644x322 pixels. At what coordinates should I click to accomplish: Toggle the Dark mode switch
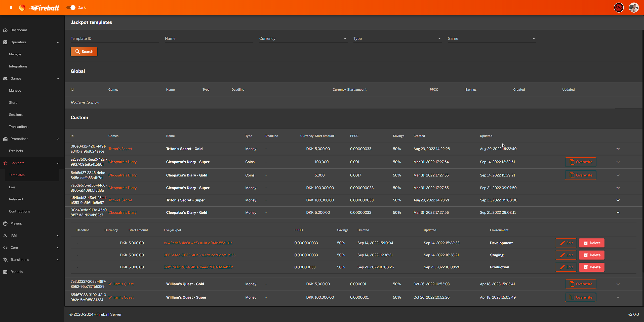[71, 8]
